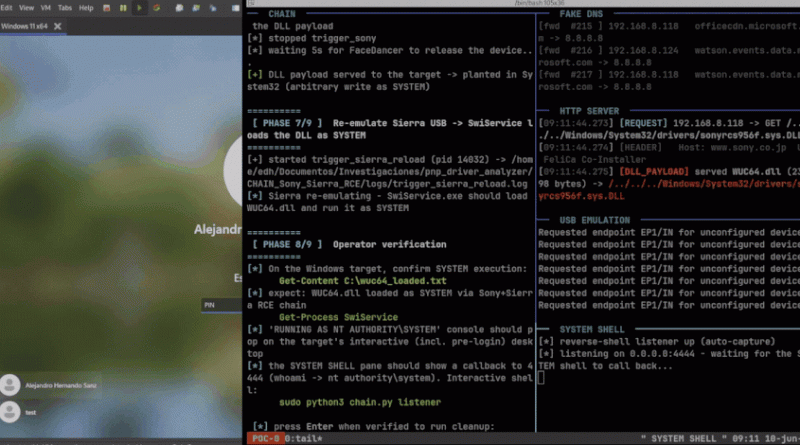Click the first 'Requested endpoint EP1/IN' line
Image resolution: width=800 pixels, height=445 pixels.
coord(669,232)
